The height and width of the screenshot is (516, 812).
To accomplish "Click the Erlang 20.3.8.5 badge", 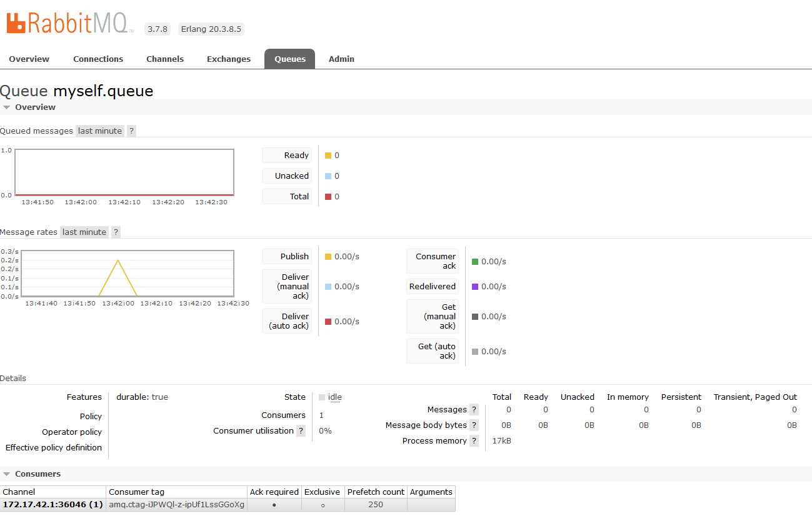I will pos(211,29).
